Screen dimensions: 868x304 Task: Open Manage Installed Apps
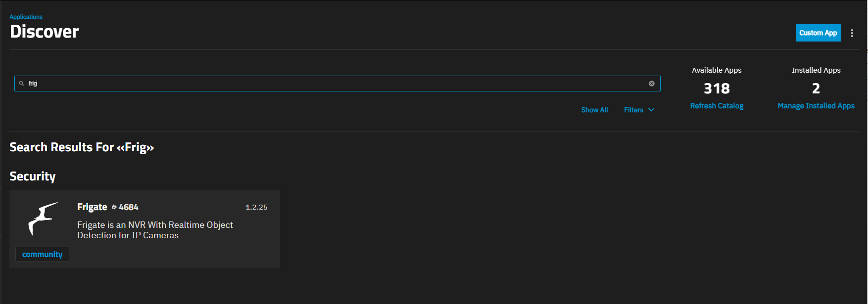816,106
